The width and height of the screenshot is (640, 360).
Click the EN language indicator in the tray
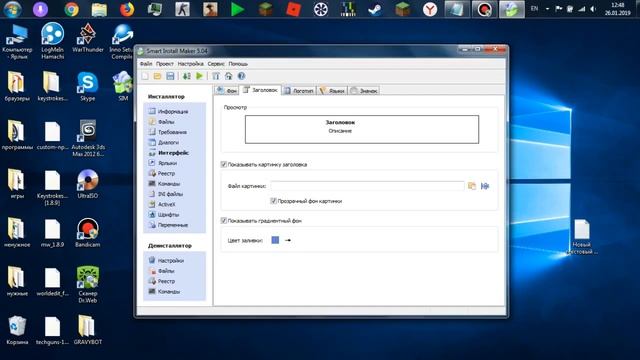point(534,9)
